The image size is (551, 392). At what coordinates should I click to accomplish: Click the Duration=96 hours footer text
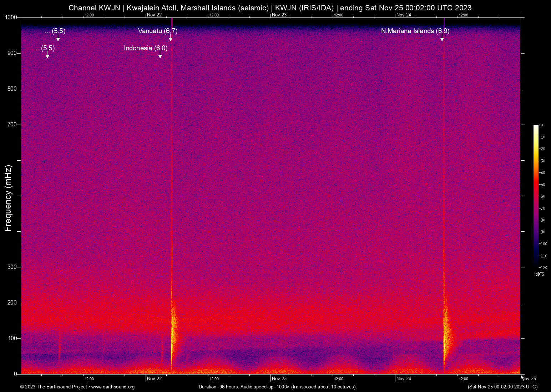point(277,387)
